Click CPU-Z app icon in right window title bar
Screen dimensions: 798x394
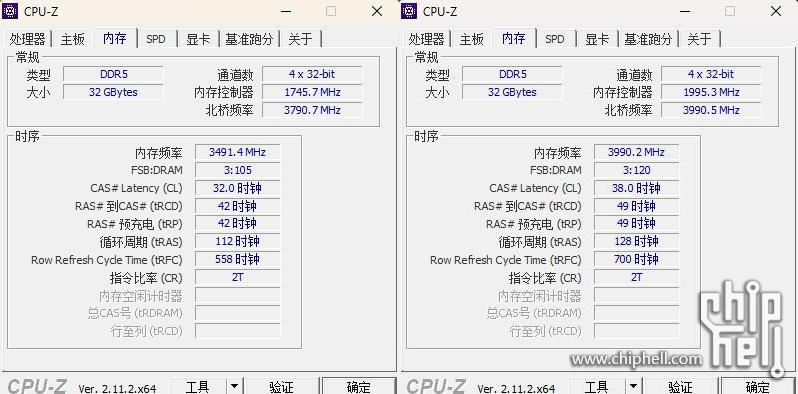409,11
